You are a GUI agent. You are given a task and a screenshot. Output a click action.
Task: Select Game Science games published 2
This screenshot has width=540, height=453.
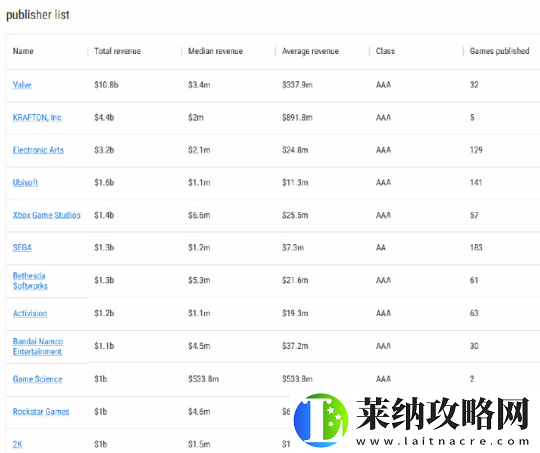pos(472,379)
